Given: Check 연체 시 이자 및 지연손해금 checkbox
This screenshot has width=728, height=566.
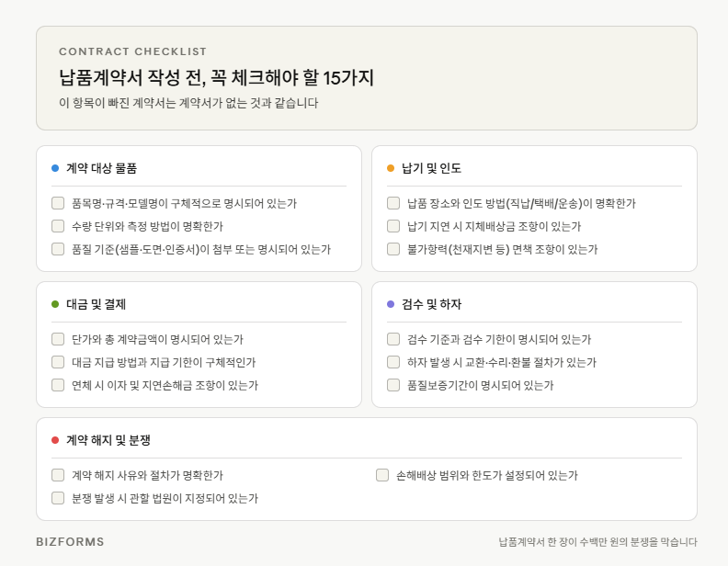Looking at the screenshot, I should [58, 385].
